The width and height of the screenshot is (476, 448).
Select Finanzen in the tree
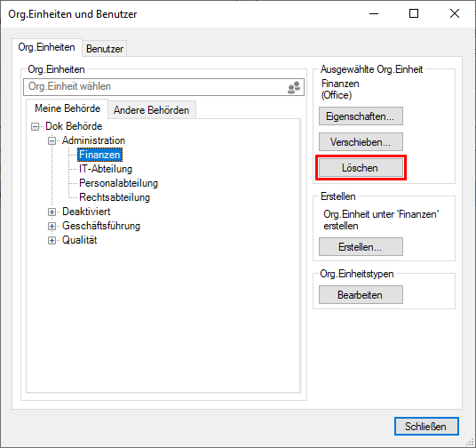pos(99,155)
